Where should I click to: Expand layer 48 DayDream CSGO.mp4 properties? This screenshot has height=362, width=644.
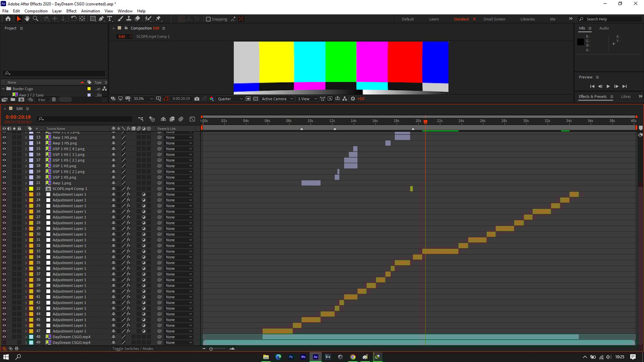pyautogui.click(x=26, y=337)
